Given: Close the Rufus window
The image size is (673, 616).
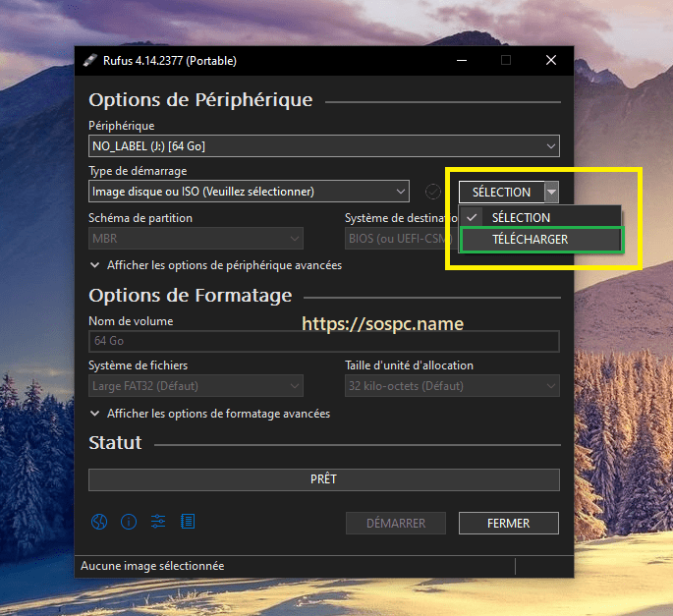Looking at the screenshot, I should pos(551,60).
